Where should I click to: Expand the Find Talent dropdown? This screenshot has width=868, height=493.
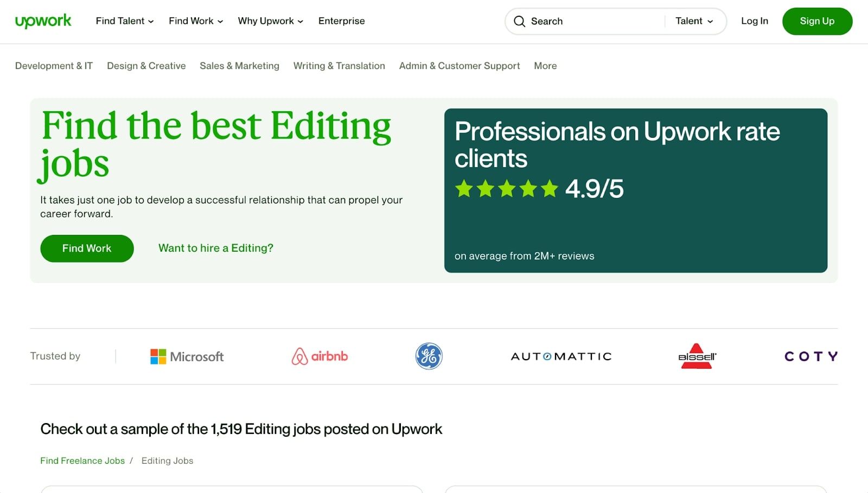(x=124, y=21)
